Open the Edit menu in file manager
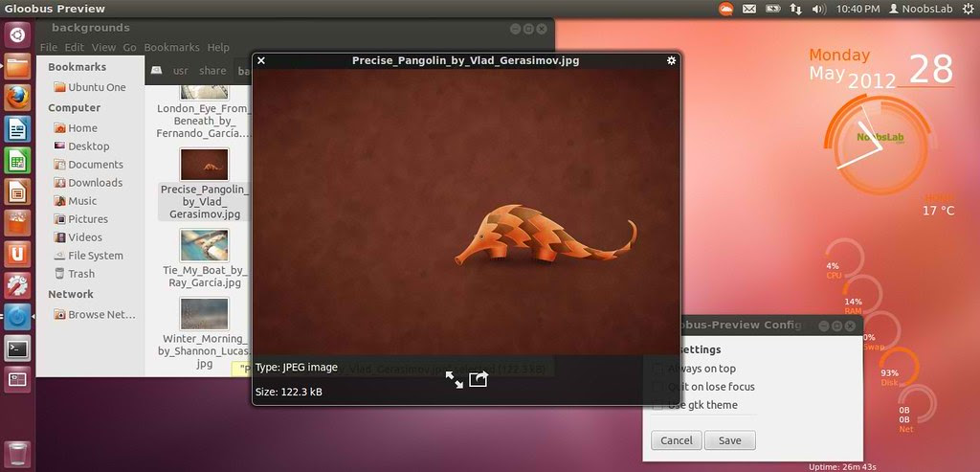Screen dimensions: 980x472 [75, 47]
